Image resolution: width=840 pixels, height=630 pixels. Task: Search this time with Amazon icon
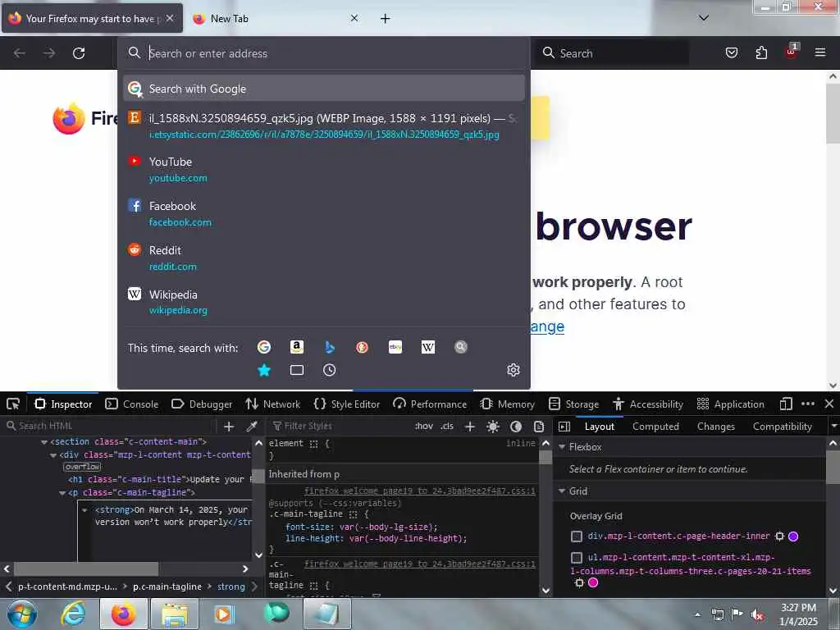click(x=297, y=347)
